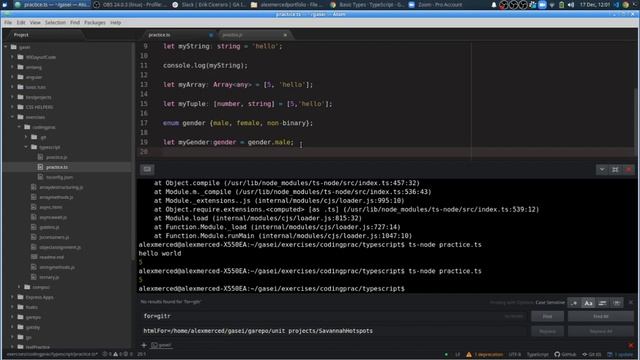
Task: Select the gasei terminal tab
Action: coord(162,345)
